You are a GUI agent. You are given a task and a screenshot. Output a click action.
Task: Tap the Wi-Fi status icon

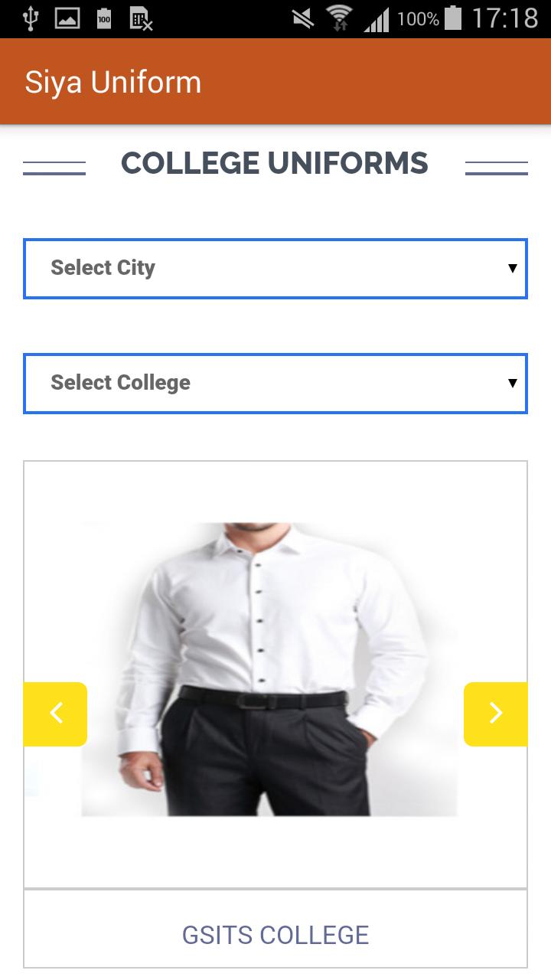click(339, 18)
